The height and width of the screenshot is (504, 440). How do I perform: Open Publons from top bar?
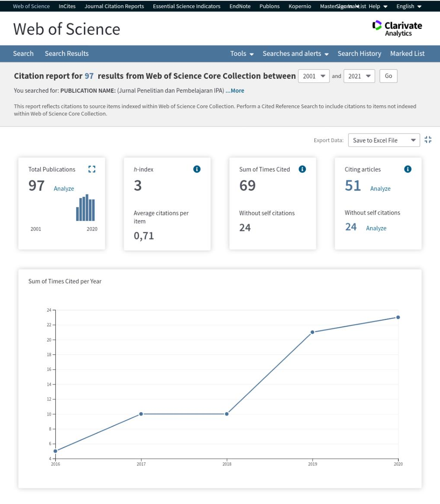click(269, 6)
